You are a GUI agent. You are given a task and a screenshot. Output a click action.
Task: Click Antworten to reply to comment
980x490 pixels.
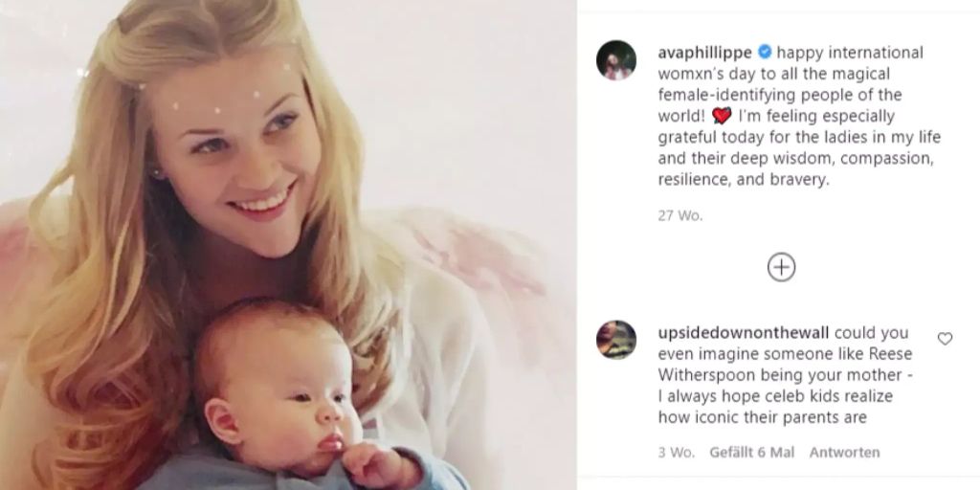coord(844,452)
